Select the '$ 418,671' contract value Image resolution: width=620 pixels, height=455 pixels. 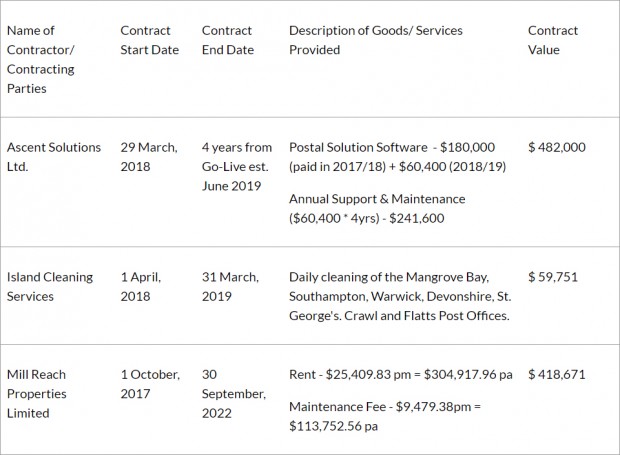click(x=557, y=374)
